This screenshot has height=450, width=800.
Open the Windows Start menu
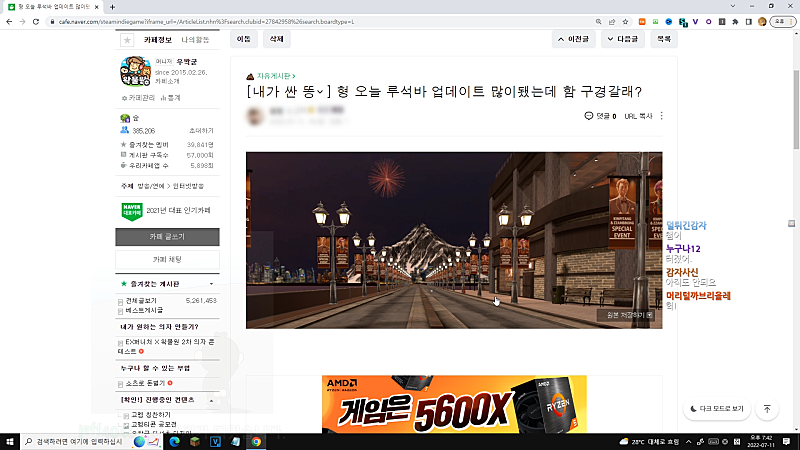pos(12,441)
